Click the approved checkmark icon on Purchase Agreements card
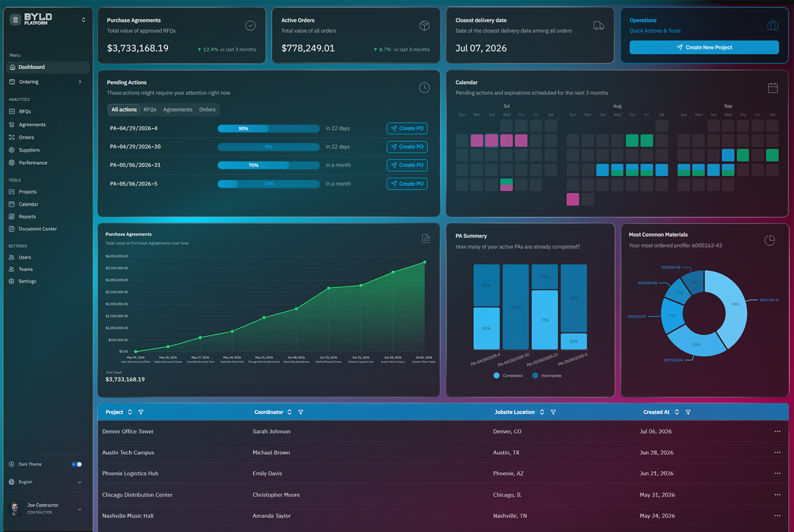Image resolution: width=794 pixels, height=532 pixels. point(250,26)
